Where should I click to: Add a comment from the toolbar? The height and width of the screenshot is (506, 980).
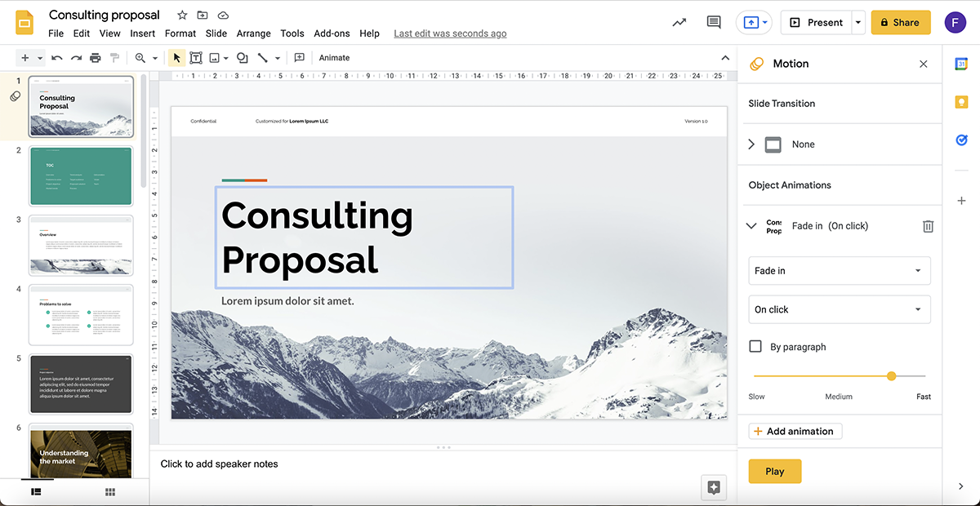coord(299,58)
